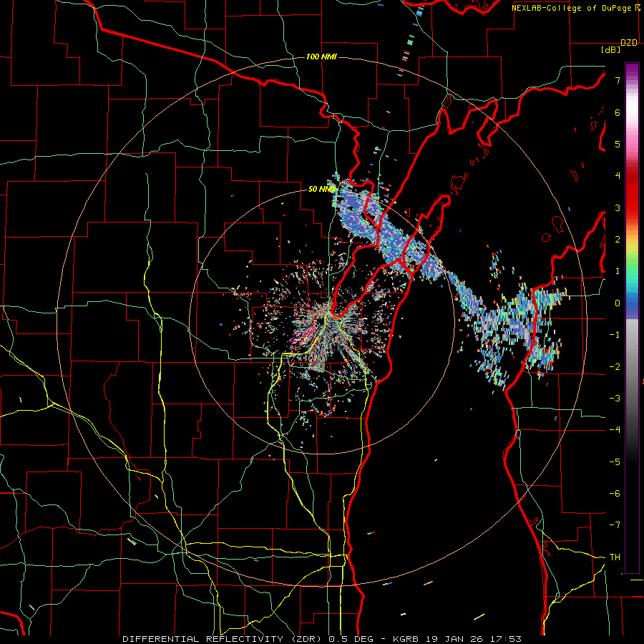Viewport: 644px width, 644px height.
Task: Click the color scale label "-5"
Action: [615, 462]
